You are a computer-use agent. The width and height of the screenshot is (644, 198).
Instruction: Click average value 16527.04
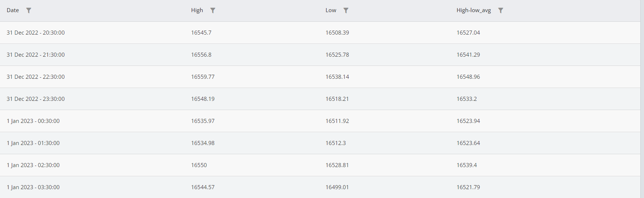468,32
